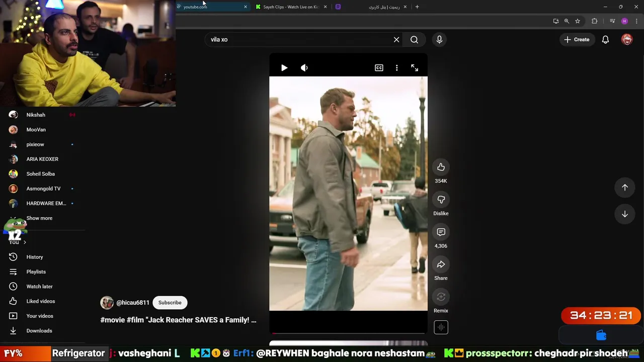Image resolution: width=644 pixels, height=362 pixels.
Task: Open the 4,306 comments
Action: [441, 232]
